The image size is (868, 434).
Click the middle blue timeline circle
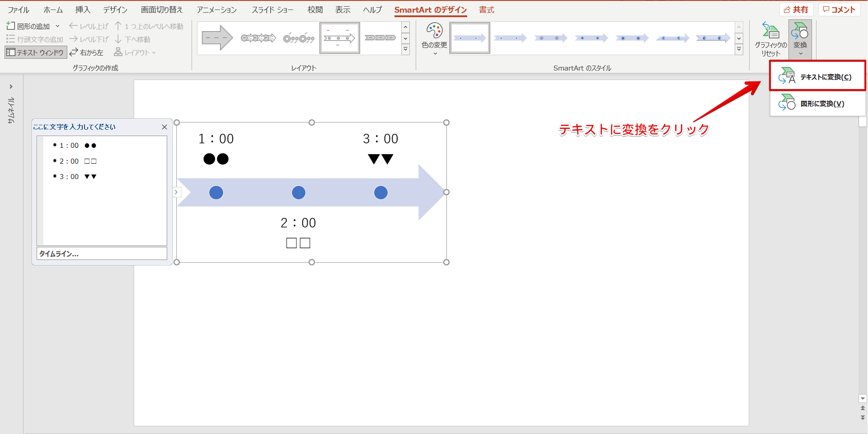click(x=298, y=193)
